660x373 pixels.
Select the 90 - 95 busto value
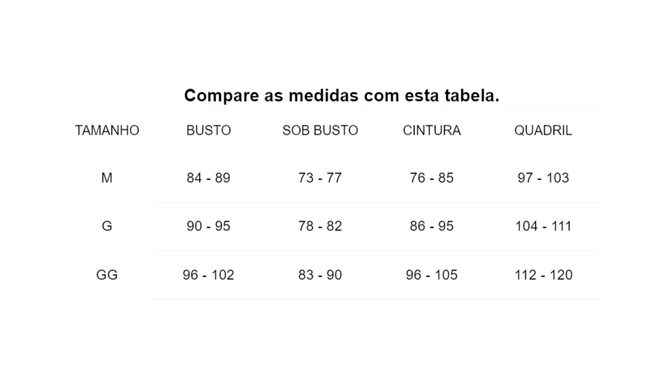(x=208, y=226)
